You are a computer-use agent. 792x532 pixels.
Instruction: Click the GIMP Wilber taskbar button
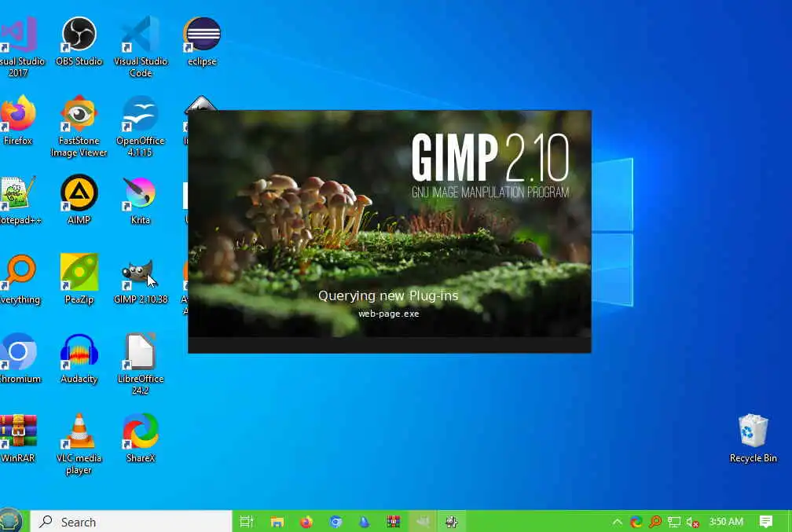[x=422, y=521]
